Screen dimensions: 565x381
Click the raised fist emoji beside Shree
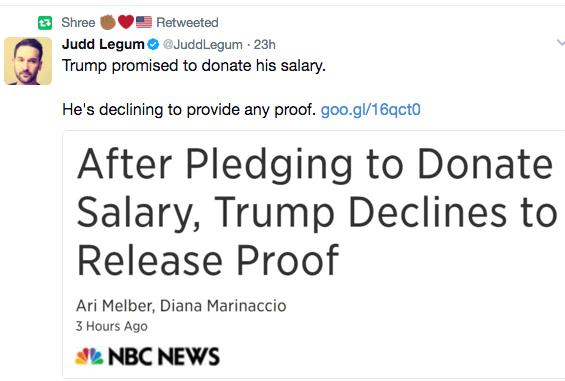tap(107, 22)
